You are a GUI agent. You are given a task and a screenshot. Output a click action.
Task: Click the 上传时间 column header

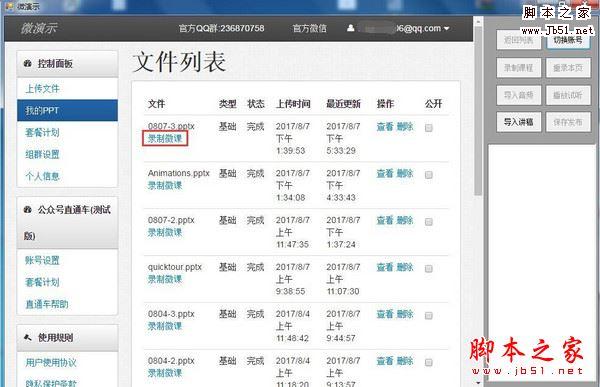coord(293,104)
